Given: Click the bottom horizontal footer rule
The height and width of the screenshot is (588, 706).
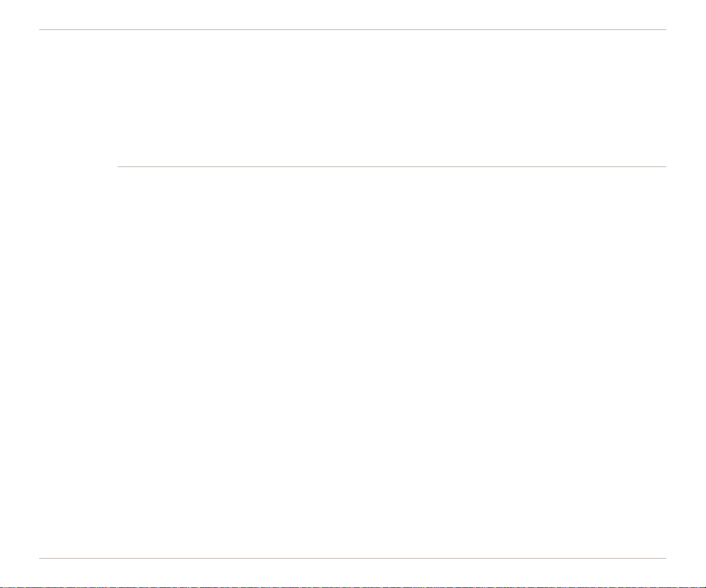Looking at the screenshot, I should point(353,558).
